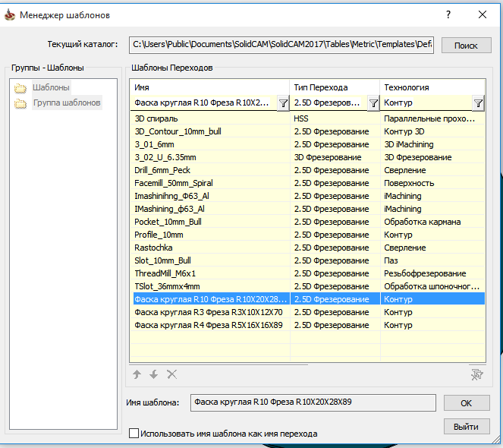Click the Обработка шпоночног… technology cell
Image resolution: width=503 pixels, height=448 pixels.
pyautogui.click(x=432, y=286)
